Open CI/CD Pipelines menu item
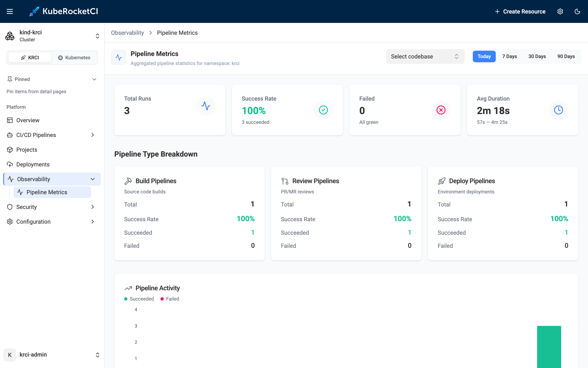 pyautogui.click(x=52, y=135)
